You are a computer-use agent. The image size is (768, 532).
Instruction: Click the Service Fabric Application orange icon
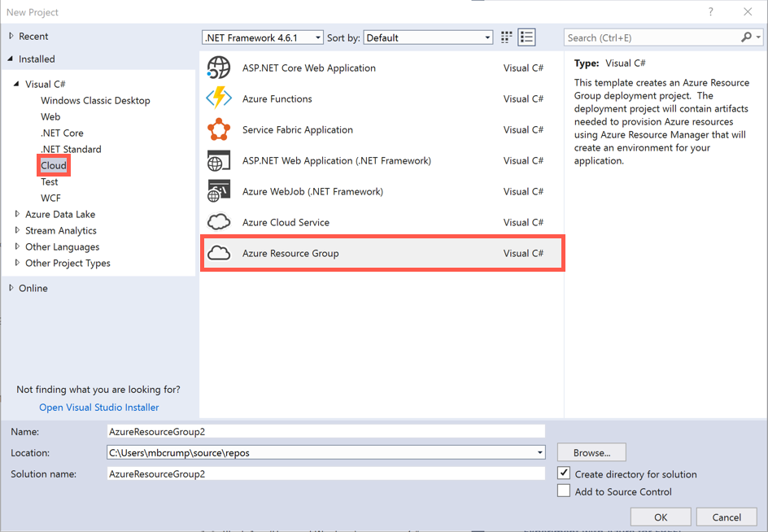(x=219, y=129)
